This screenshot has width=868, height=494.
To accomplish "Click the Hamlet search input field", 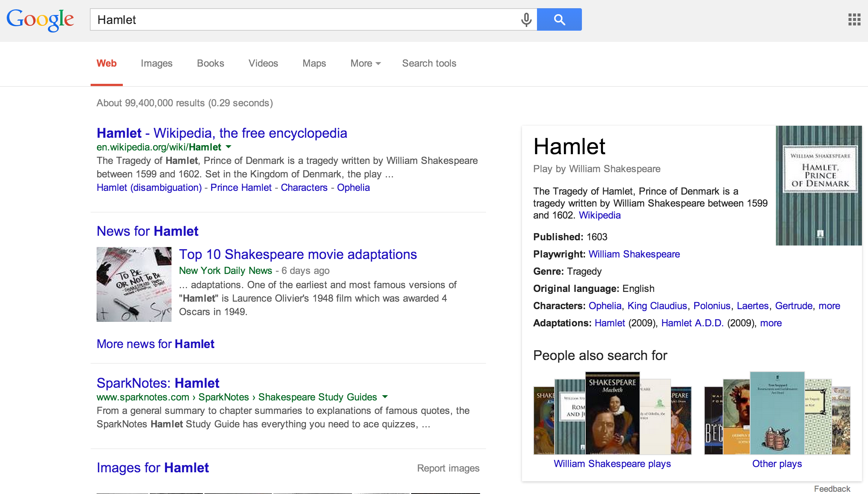I will (x=300, y=19).
